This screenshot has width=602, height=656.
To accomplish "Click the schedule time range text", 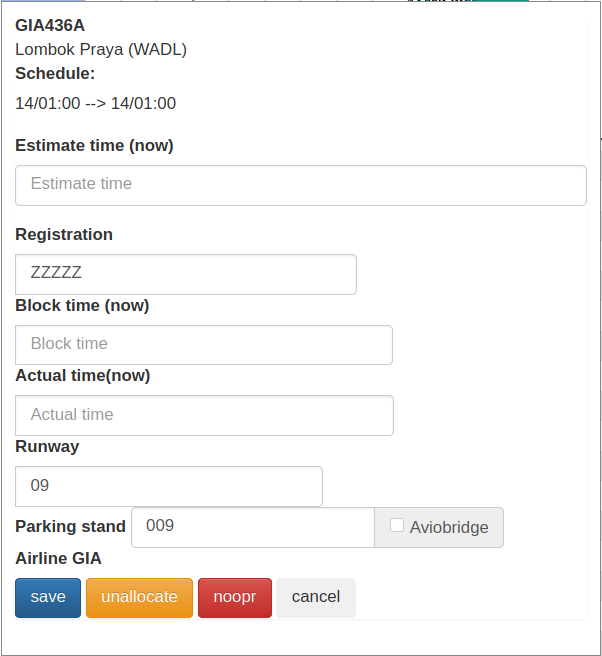I will click(96, 103).
